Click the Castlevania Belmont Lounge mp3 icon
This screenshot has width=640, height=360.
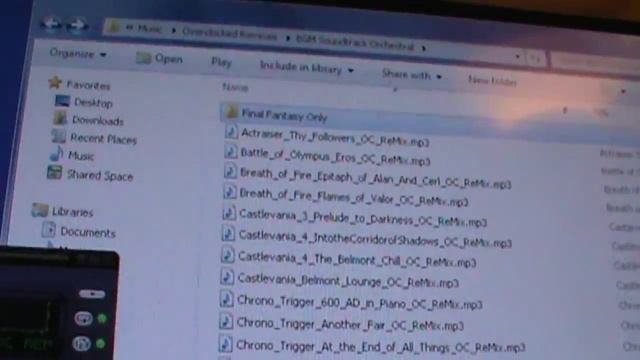point(227,278)
